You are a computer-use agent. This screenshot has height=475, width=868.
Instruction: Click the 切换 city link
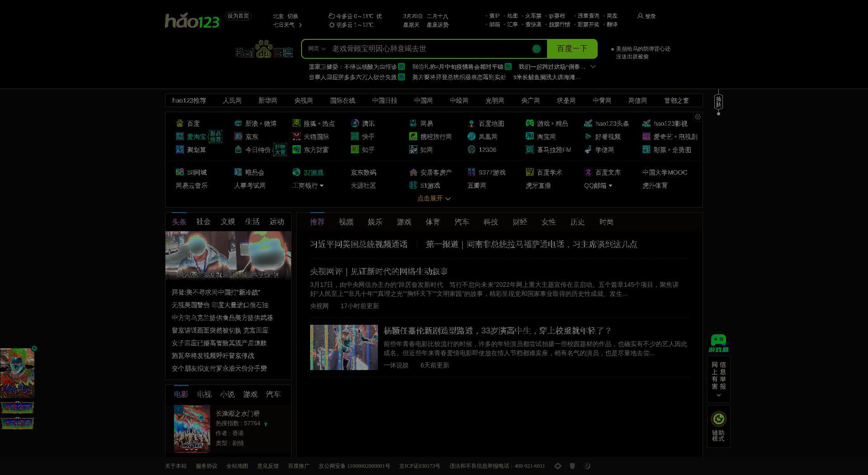(x=292, y=16)
